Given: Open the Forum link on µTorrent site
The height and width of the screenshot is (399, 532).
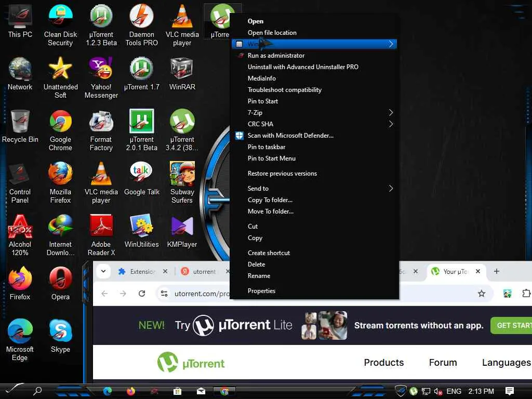Looking at the screenshot, I should (x=443, y=362).
